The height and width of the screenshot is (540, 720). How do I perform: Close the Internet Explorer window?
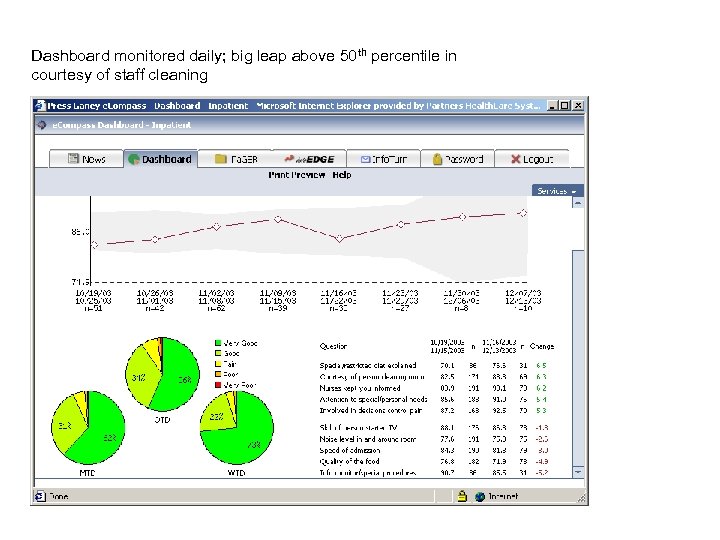click(x=579, y=106)
